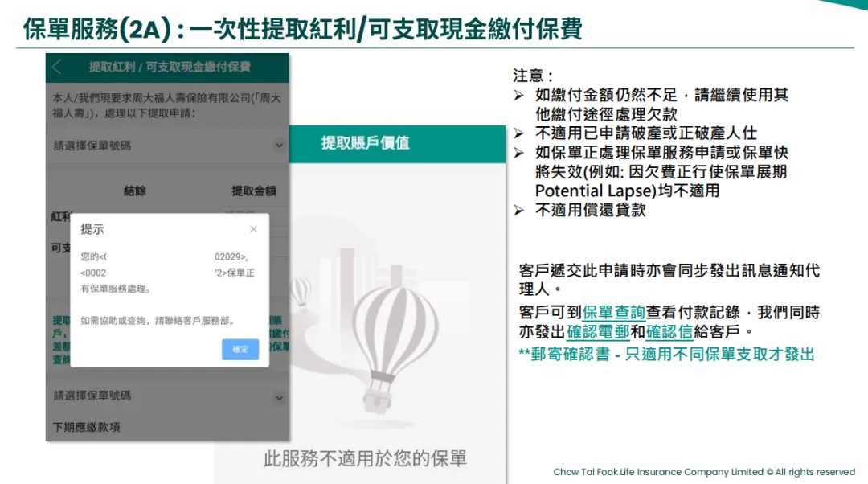Screen dimensions: 868x484
Task: Close the 提示 dialog with the X
Action: [253, 228]
